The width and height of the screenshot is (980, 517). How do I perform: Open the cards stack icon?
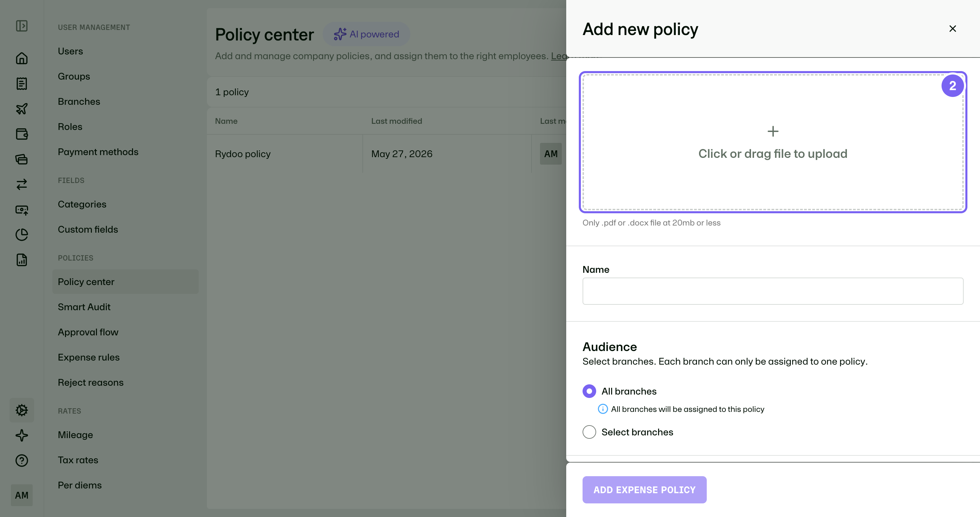tap(22, 159)
